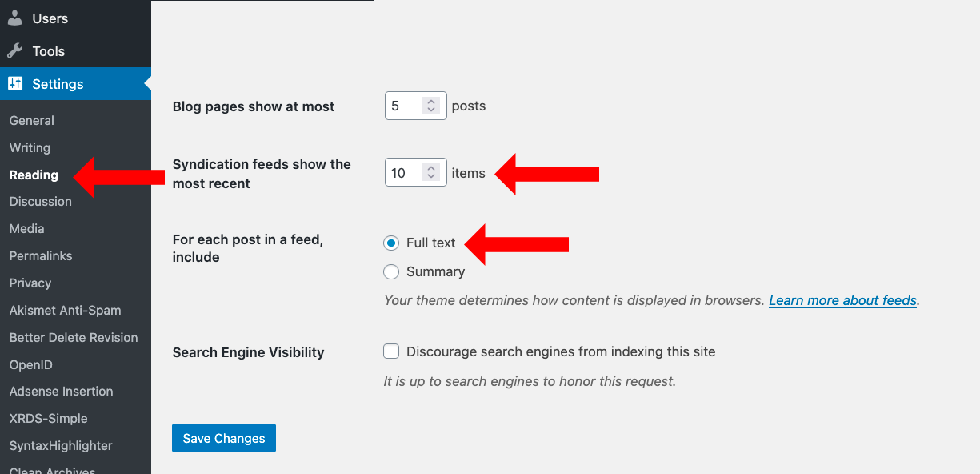This screenshot has height=474, width=980.
Task: Click the syndication feeds number field
Action: tap(404, 173)
